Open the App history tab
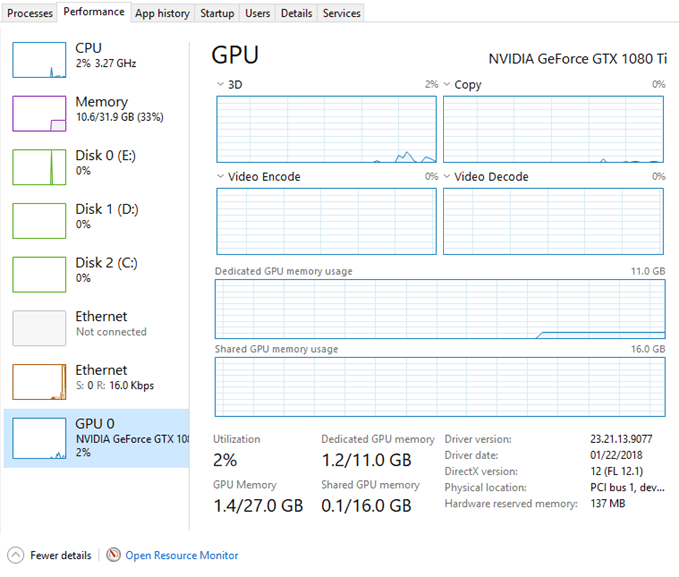The height and width of the screenshot is (577, 679). [x=162, y=13]
